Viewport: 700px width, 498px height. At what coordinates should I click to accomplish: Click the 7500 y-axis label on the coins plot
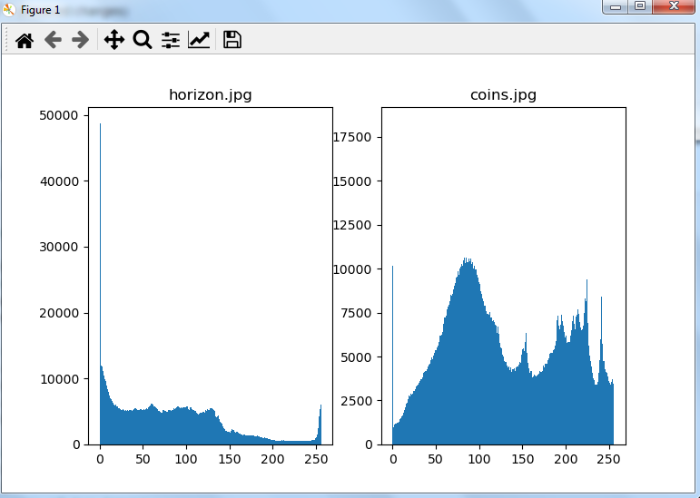click(356, 313)
